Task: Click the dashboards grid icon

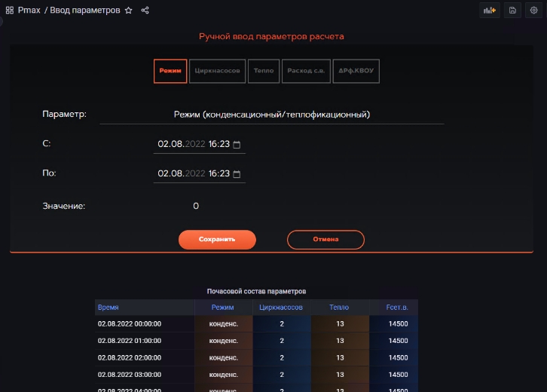Action: (9, 11)
